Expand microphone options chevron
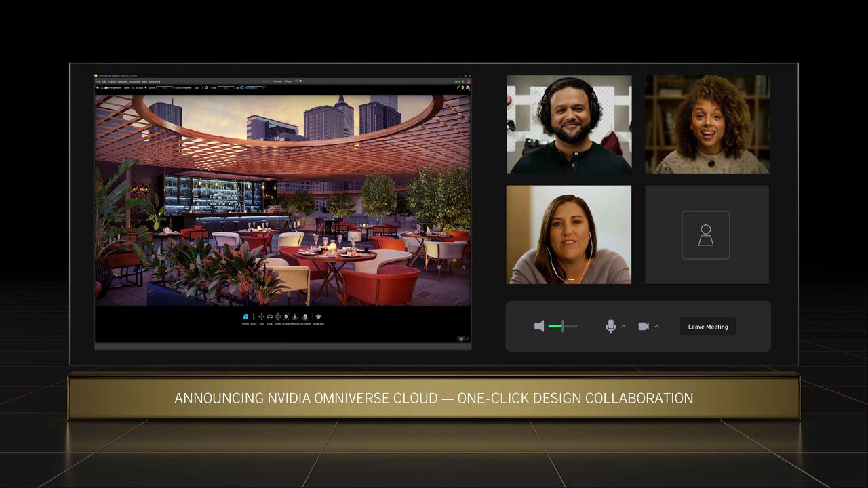 623,327
